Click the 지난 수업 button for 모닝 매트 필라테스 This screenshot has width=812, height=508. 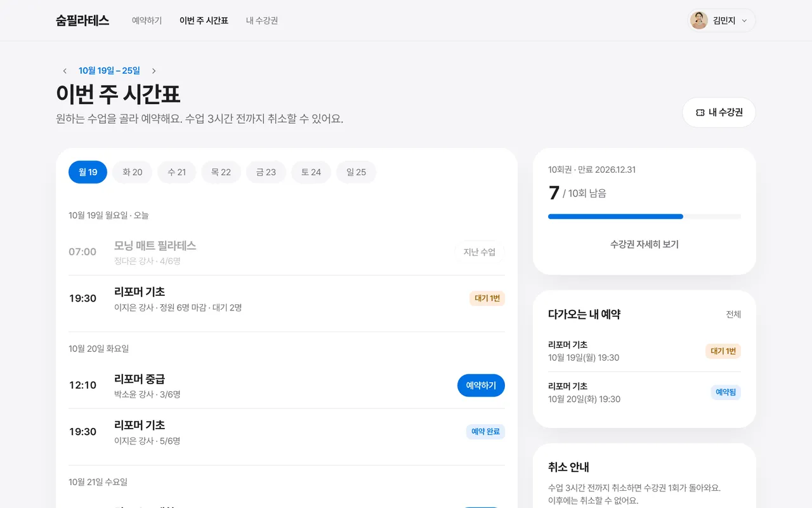480,252
